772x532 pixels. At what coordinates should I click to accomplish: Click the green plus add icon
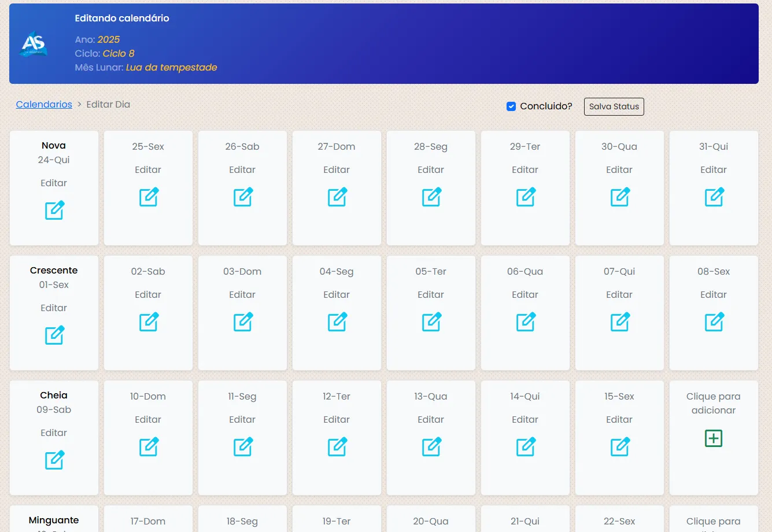(x=714, y=438)
